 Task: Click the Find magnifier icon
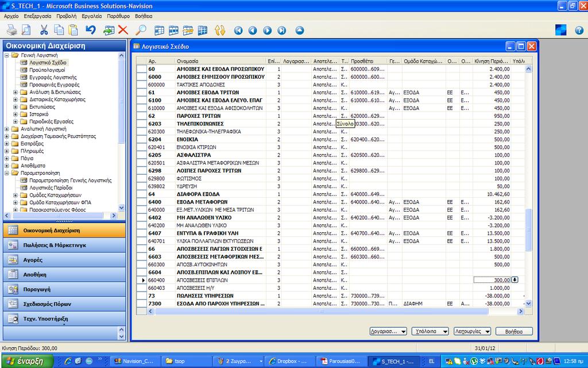tap(141, 30)
